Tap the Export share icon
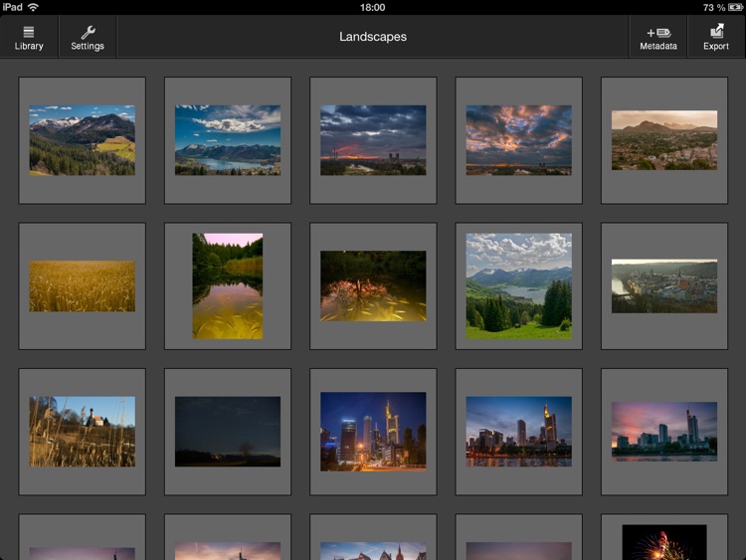Screen dimensions: 746x560 click(x=716, y=38)
